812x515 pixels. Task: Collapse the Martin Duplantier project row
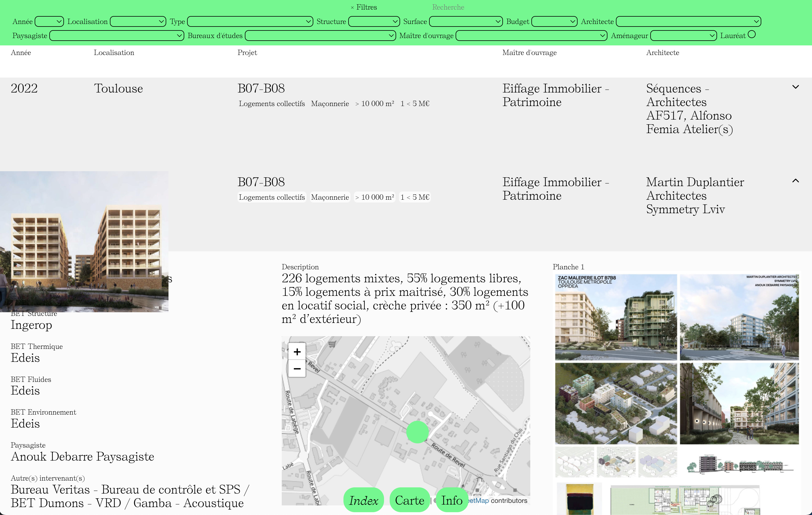pos(796,181)
